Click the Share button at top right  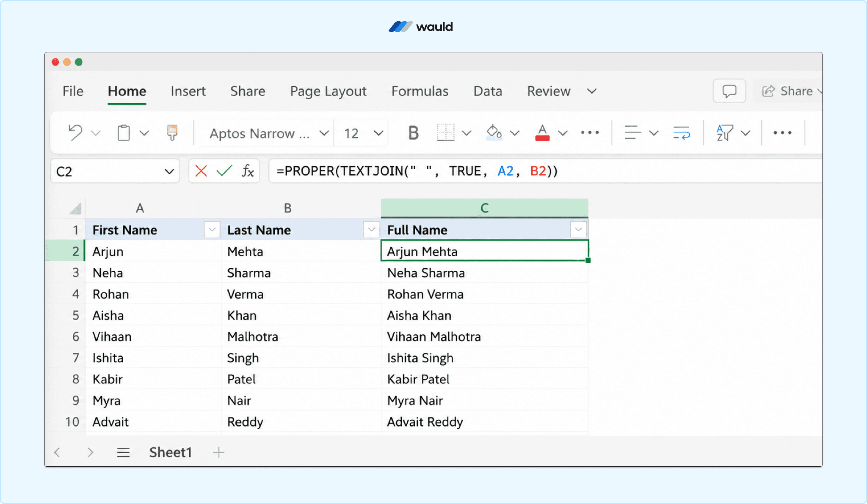click(789, 91)
